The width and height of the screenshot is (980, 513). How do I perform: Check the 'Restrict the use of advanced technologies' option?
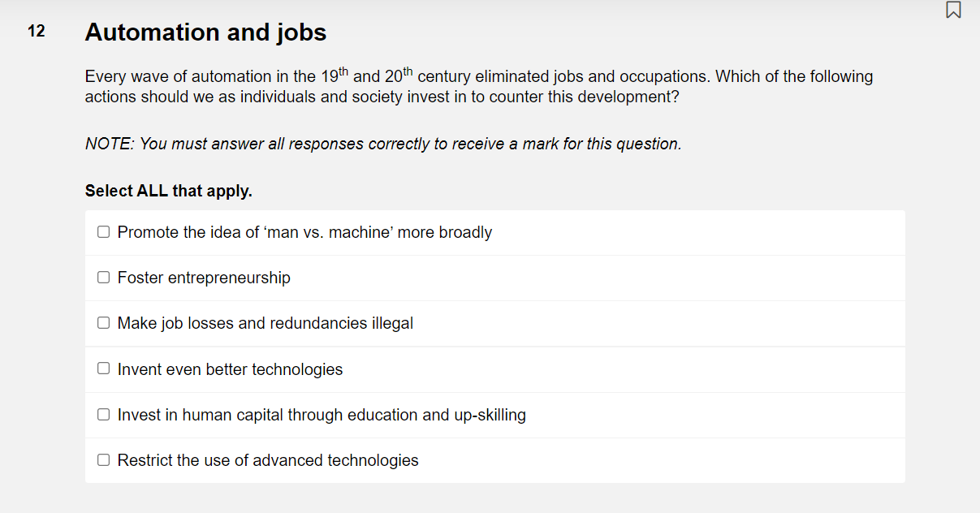point(103,459)
